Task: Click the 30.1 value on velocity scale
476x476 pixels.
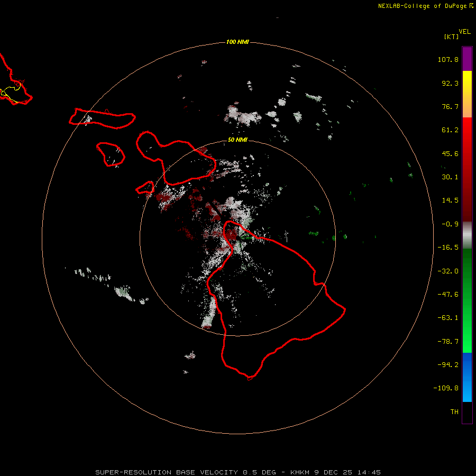Action: (450, 177)
